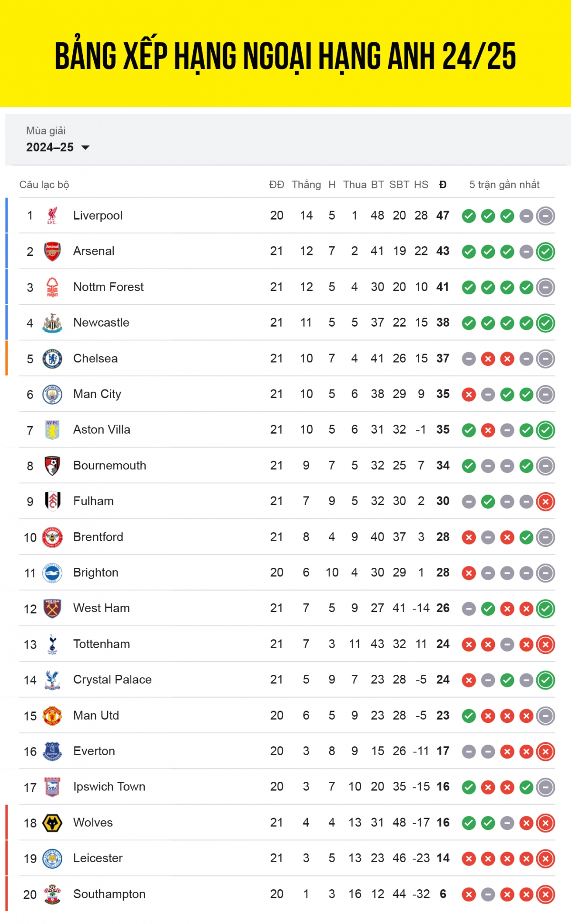Open the 2024–25 season dropdown

click(58, 147)
